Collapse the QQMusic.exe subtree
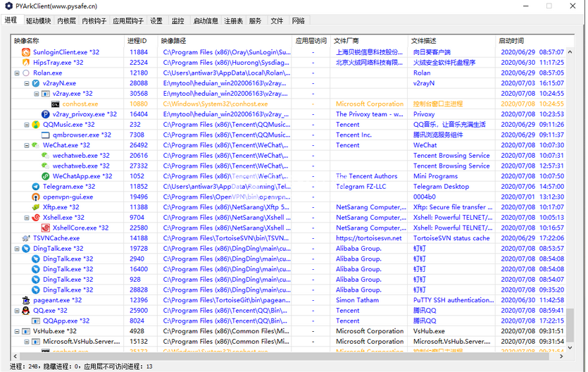Screen dimensions: 588x372 point(27,125)
